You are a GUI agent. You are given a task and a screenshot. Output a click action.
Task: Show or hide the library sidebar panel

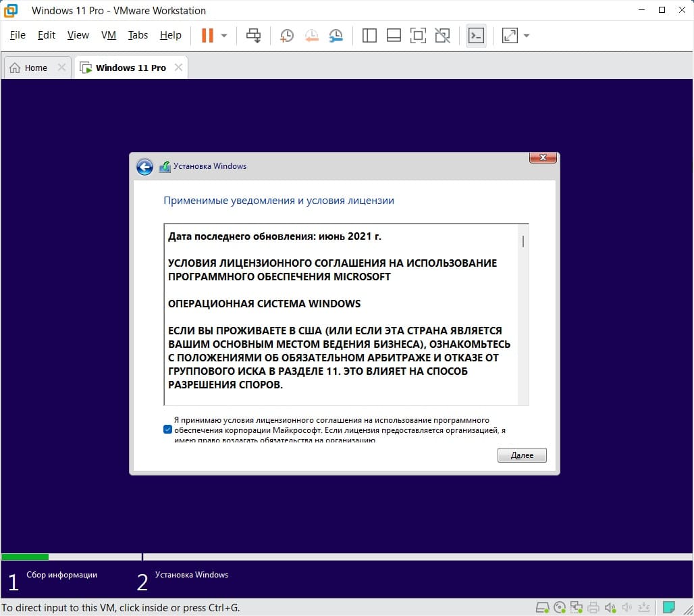[369, 35]
